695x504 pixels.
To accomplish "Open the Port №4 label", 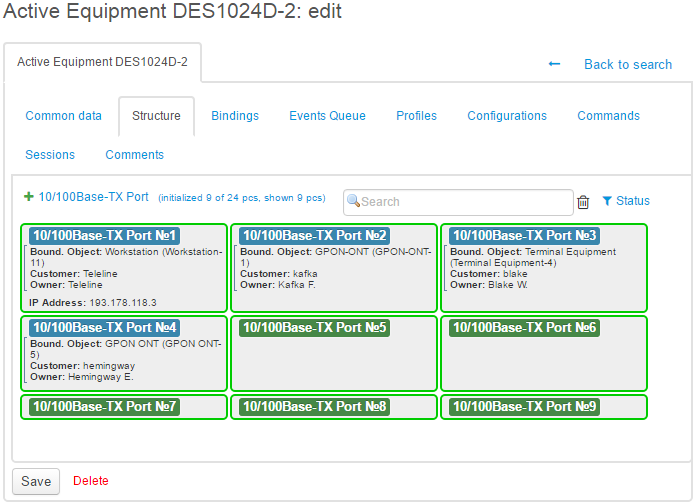I will click(x=105, y=328).
